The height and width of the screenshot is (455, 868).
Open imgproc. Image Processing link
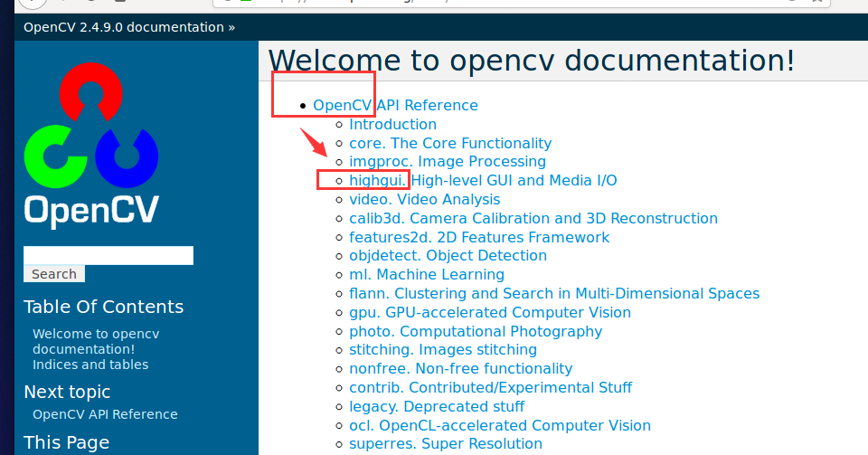tap(448, 162)
